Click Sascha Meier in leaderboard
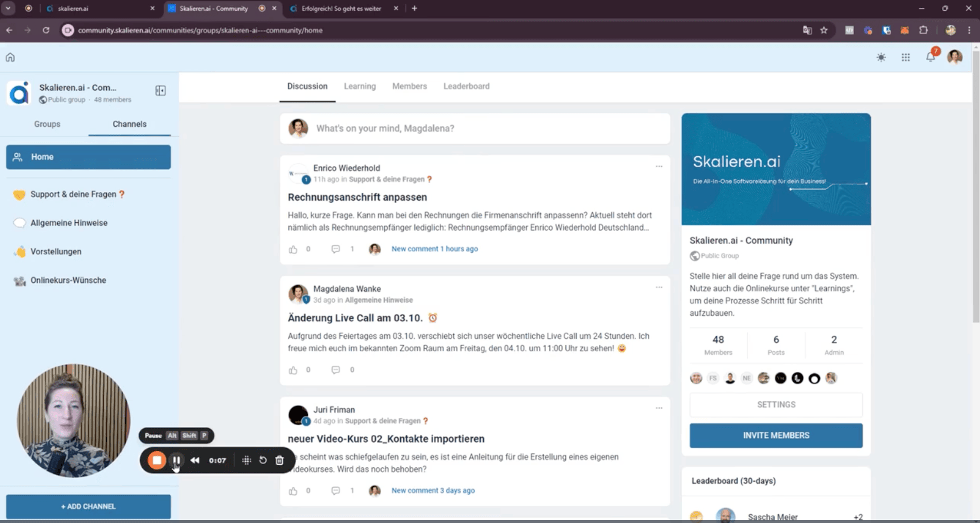Image resolution: width=980 pixels, height=523 pixels. coord(772,517)
